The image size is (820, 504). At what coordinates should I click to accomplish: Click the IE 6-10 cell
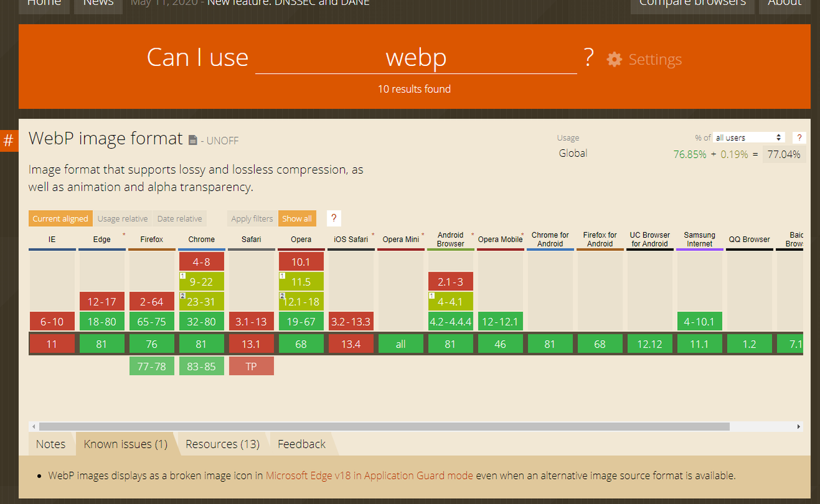click(x=52, y=321)
